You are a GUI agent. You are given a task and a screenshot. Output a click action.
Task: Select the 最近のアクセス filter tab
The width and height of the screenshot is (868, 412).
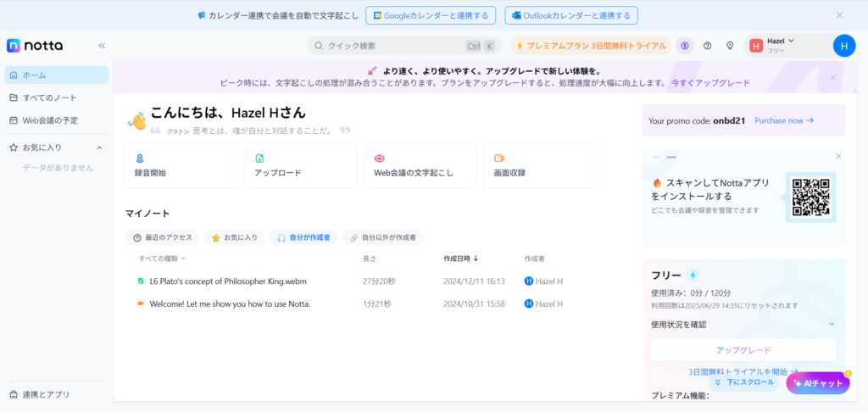click(162, 237)
